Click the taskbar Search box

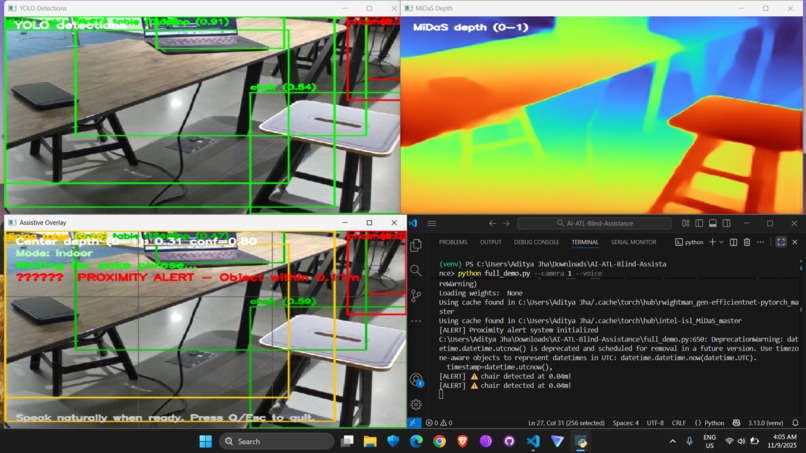click(x=277, y=441)
